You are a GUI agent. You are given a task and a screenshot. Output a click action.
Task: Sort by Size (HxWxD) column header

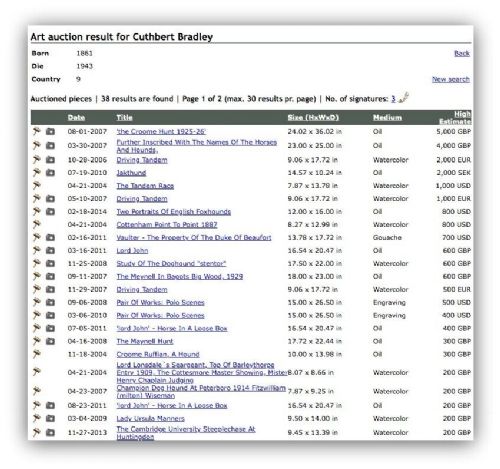(313, 117)
